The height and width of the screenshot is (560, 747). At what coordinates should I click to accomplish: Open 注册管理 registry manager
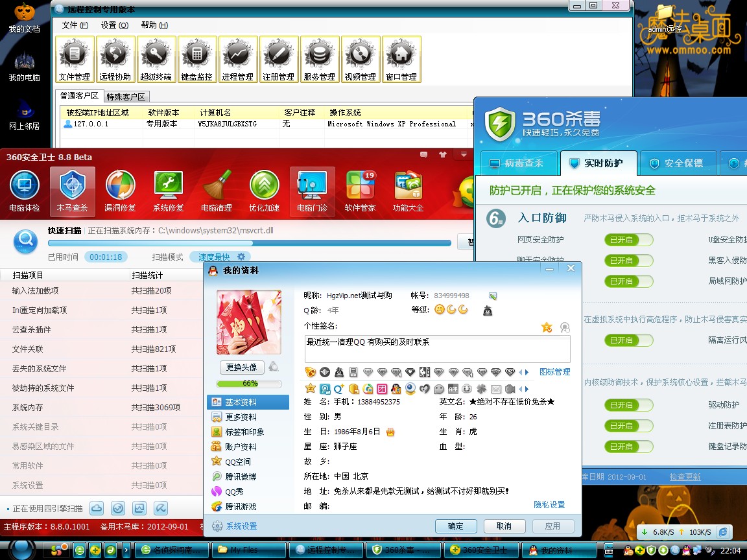279,60
